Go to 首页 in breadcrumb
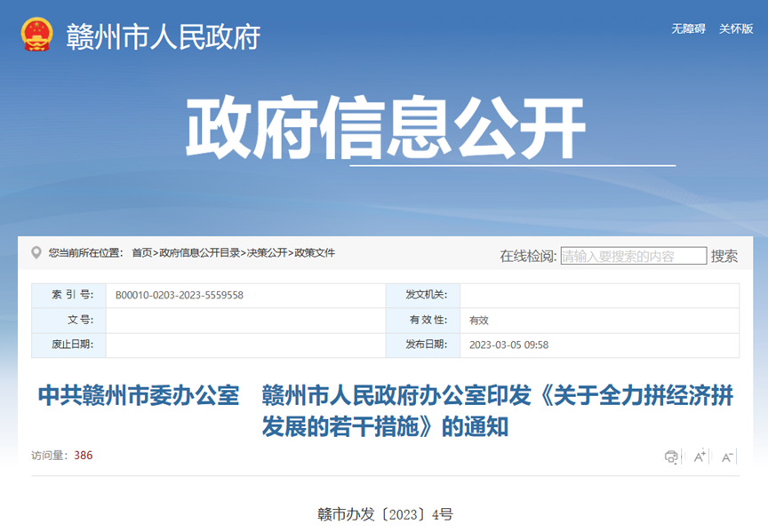 point(141,253)
